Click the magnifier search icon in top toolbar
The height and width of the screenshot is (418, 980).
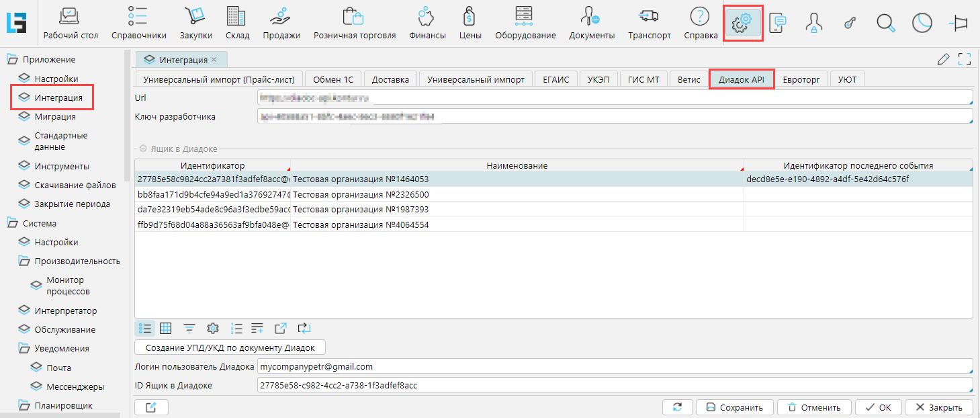[886, 24]
